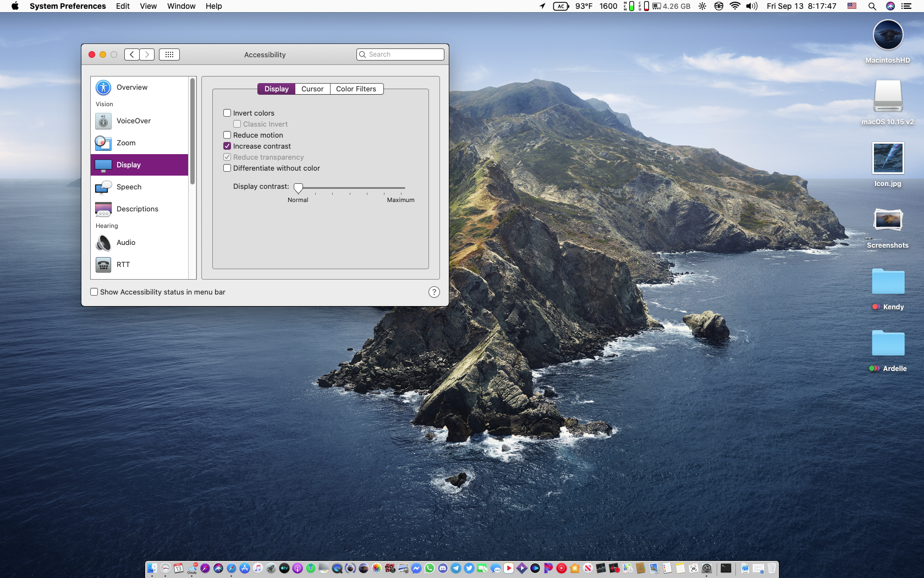The width and height of the screenshot is (924, 578).
Task: Click the help question mark button
Action: [434, 292]
